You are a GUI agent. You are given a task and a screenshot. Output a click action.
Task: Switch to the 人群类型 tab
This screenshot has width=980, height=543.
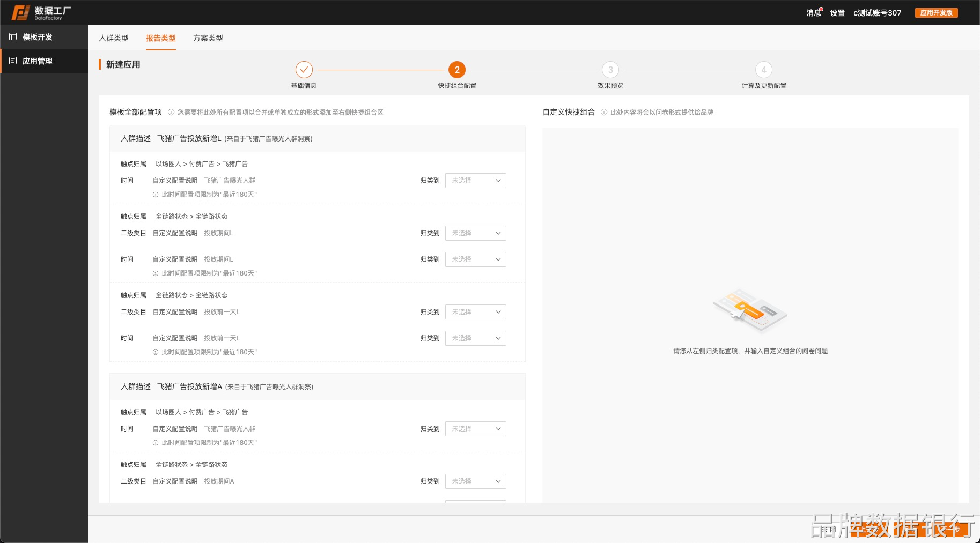pyautogui.click(x=114, y=38)
